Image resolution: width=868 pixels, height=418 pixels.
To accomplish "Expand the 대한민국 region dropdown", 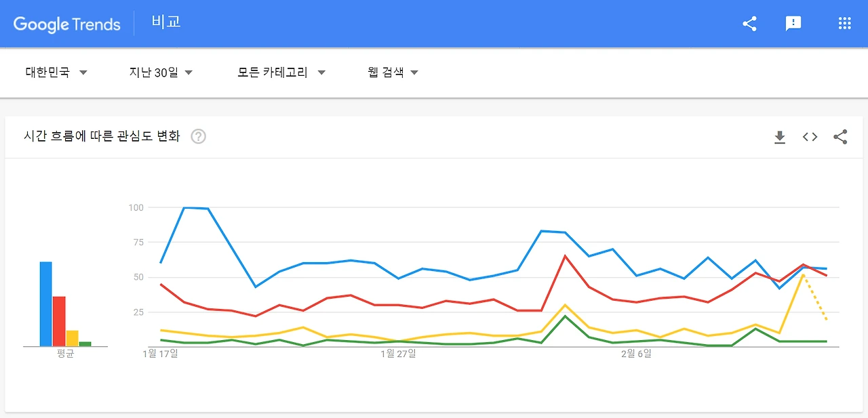I will click(57, 72).
